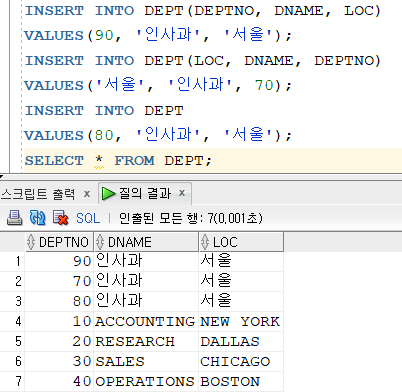Image resolution: width=402 pixels, height=392 pixels.
Task: Click the RESEARCH cell
Action: [146, 341]
